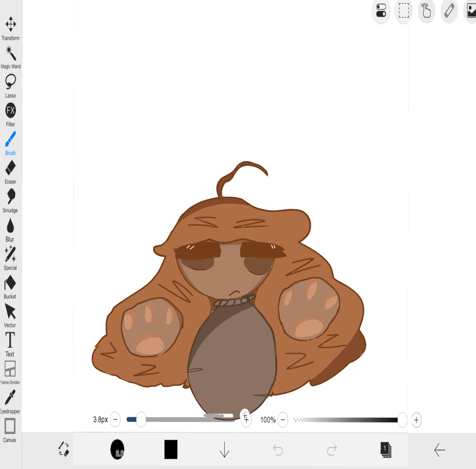Image resolution: width=476 pixels, height=469 pixels.
Task: Select the Bucket fill tool
Action: (10, 283)
